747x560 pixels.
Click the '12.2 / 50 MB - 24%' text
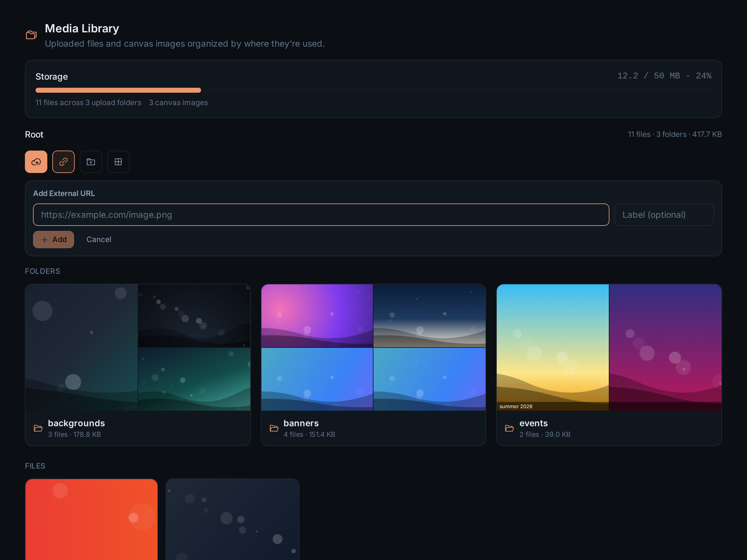(x=664, y=76)
